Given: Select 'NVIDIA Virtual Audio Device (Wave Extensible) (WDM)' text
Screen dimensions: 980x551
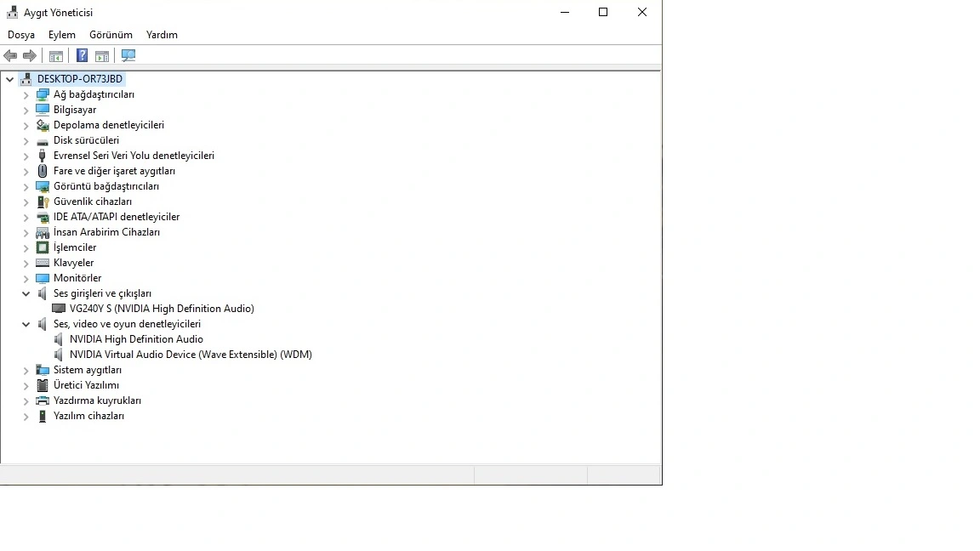Looking at the screenshot, I should (x=191, y=355).
